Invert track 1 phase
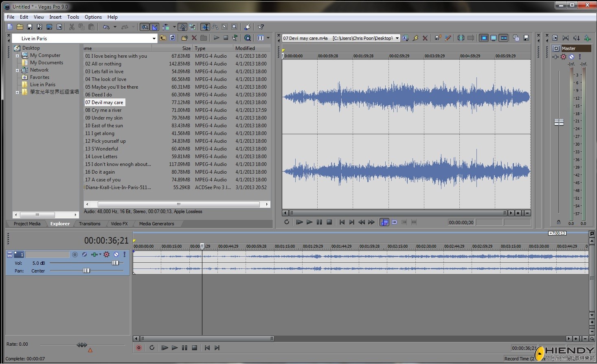 coord(84,255)
